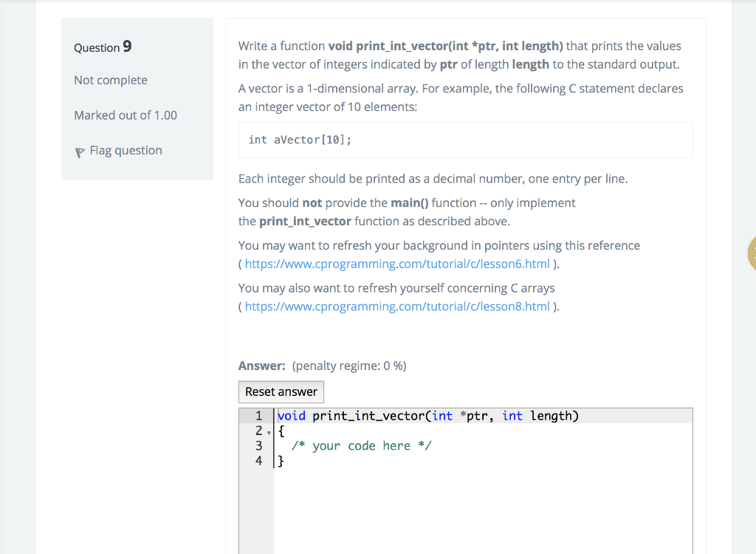Click the Question 9 heading

click(103, 47)
